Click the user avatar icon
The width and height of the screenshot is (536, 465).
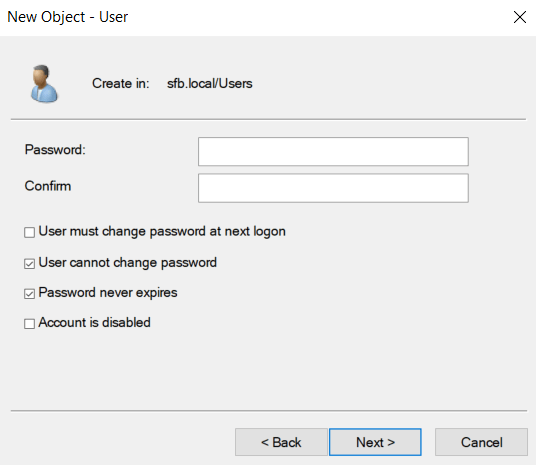(44, 84)
